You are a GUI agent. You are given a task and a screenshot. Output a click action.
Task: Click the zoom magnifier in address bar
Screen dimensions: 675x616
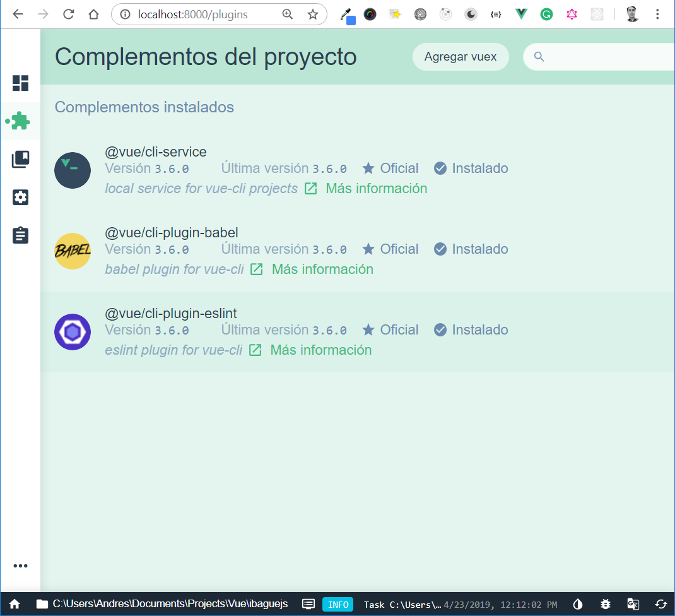point(288,15)
